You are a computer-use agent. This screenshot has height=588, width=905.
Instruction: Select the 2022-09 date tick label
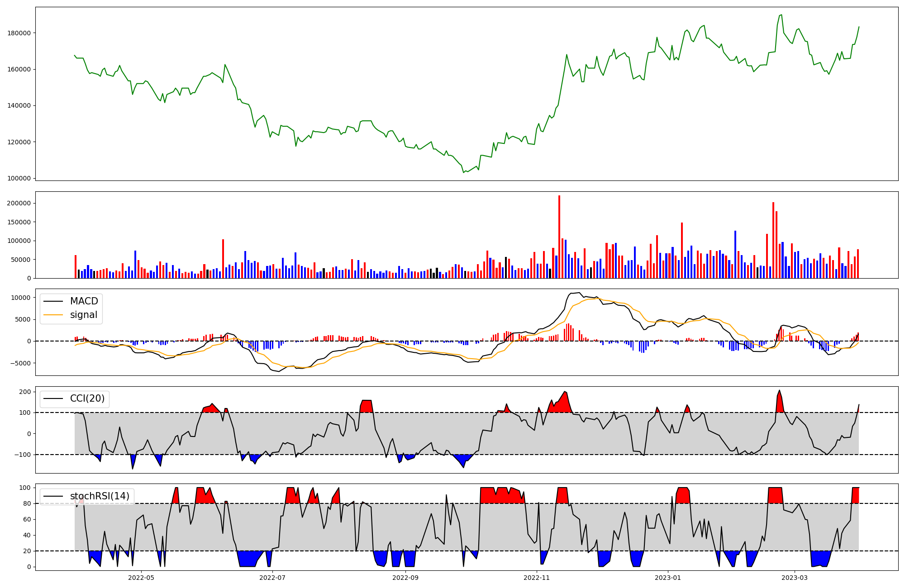coord(405,578)
